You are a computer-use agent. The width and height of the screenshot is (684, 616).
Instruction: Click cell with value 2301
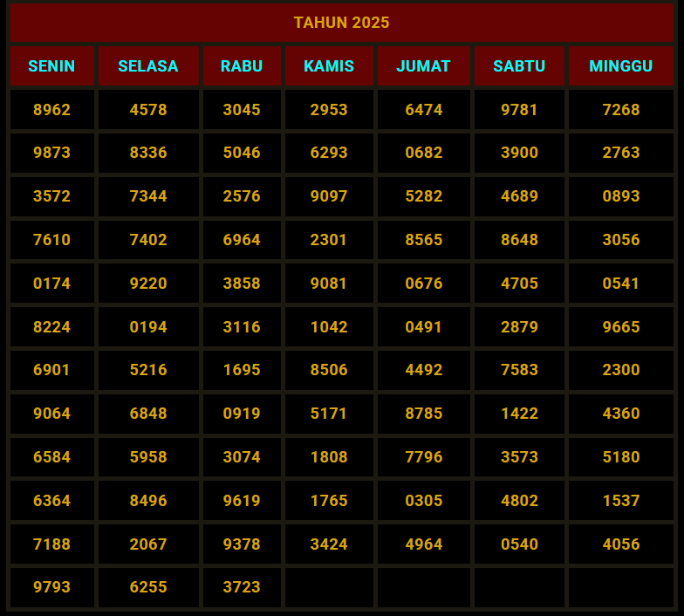click(329, 240)
